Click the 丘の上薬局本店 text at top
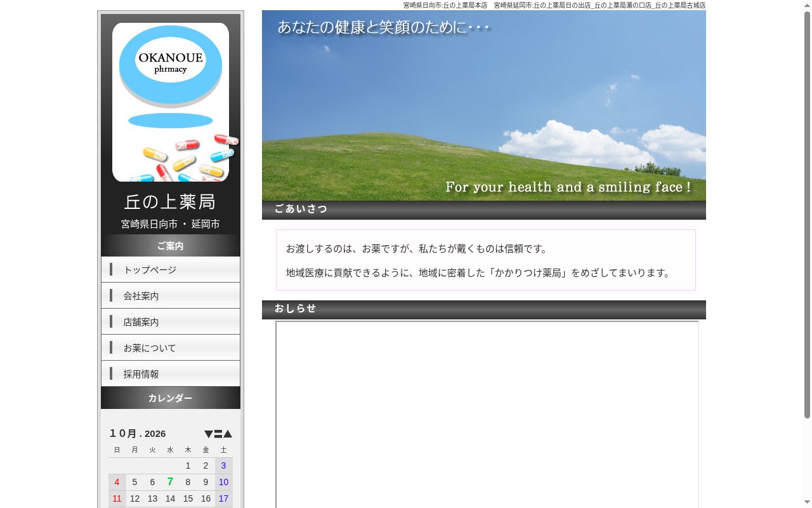 pyautogui.click(x=465, y=5)
